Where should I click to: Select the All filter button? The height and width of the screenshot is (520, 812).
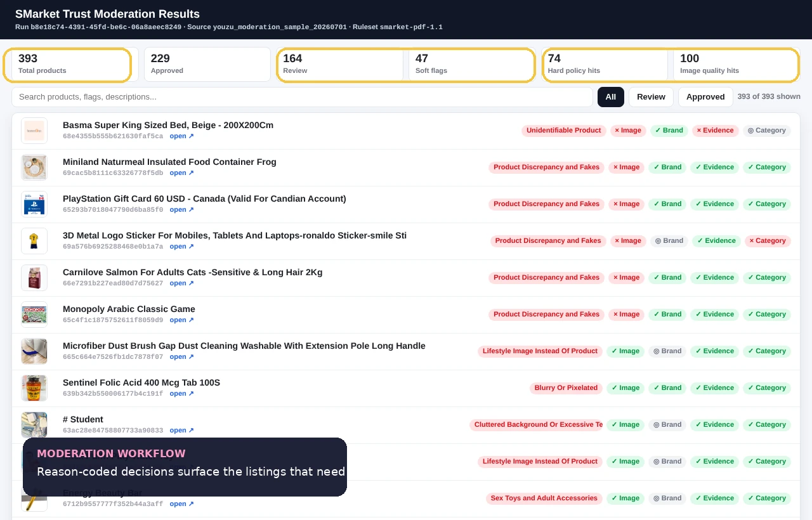611,97
